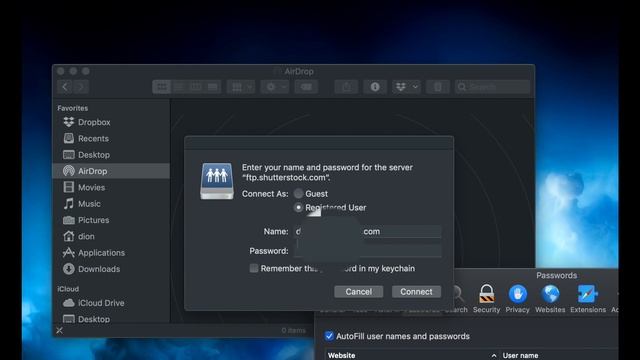The height and width of the screenshot is (360, 640).
Task: Open Applications in the sidebar
Action: click(94, 253)
